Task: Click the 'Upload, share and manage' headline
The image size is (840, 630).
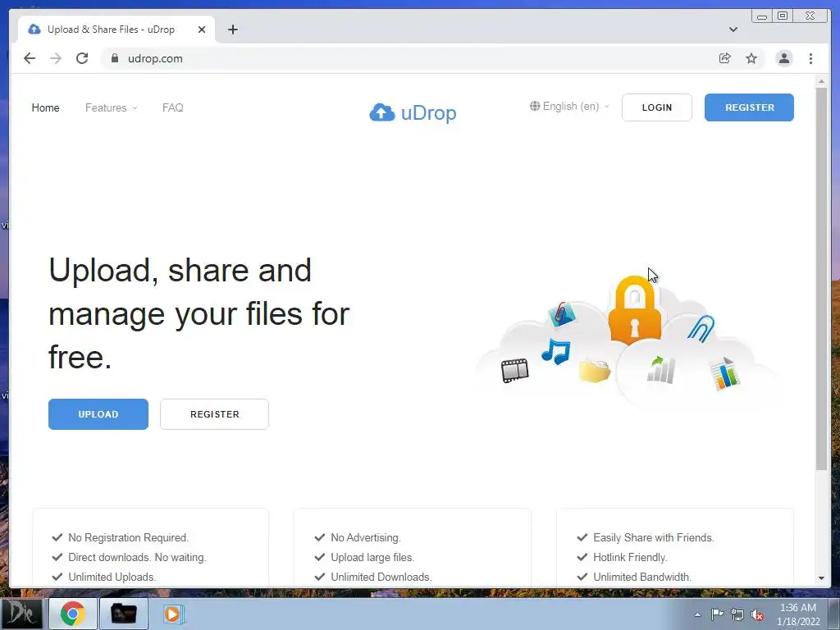Action: (199, 313)
